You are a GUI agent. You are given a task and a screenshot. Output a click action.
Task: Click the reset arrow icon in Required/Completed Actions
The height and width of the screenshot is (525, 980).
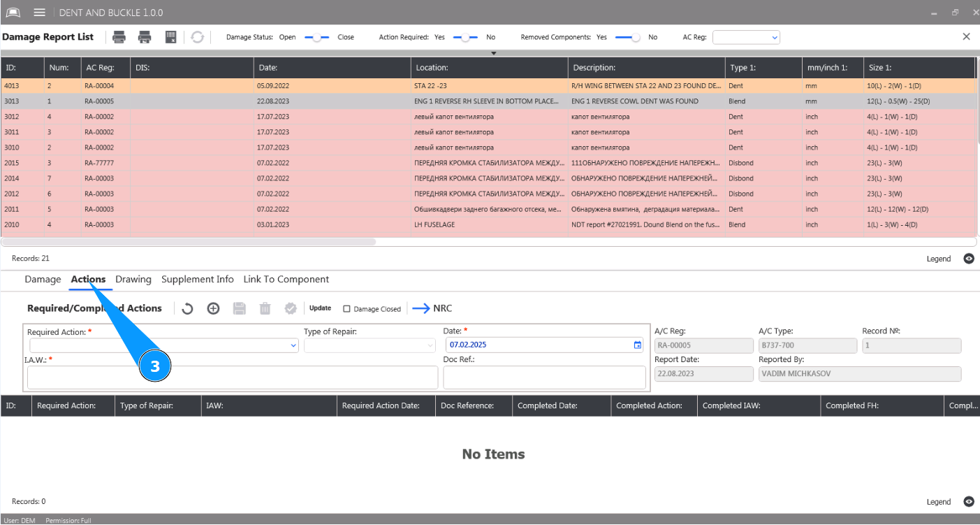[187, 308]
